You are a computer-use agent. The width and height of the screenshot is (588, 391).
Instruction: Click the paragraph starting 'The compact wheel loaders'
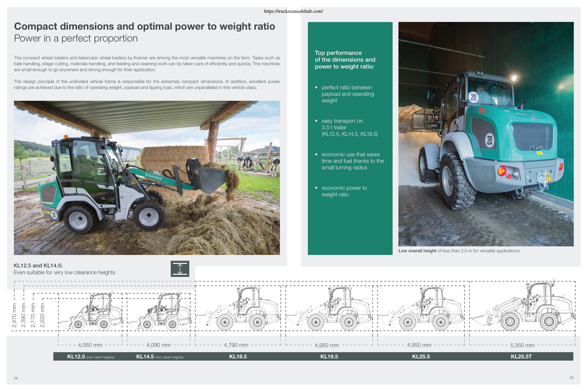click(147, 64)
